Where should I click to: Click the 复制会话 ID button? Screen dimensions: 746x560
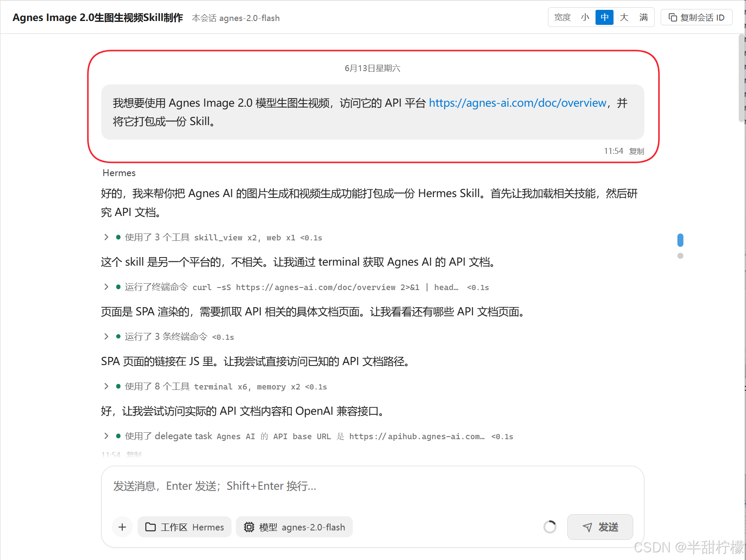click(696, 18)
